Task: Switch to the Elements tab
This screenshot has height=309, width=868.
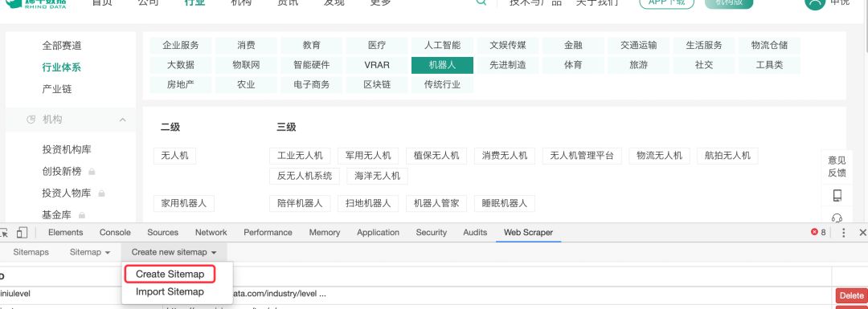Action: (65, 233)
